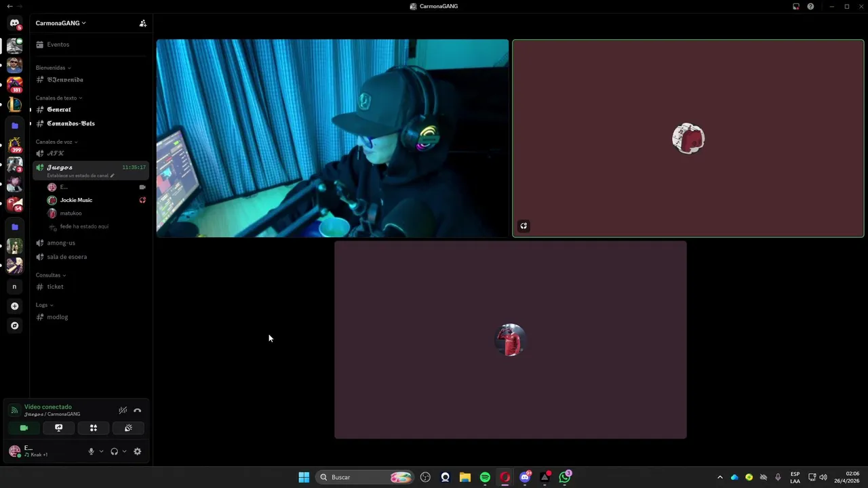Go back with the title bar arrow

[9, 6]
